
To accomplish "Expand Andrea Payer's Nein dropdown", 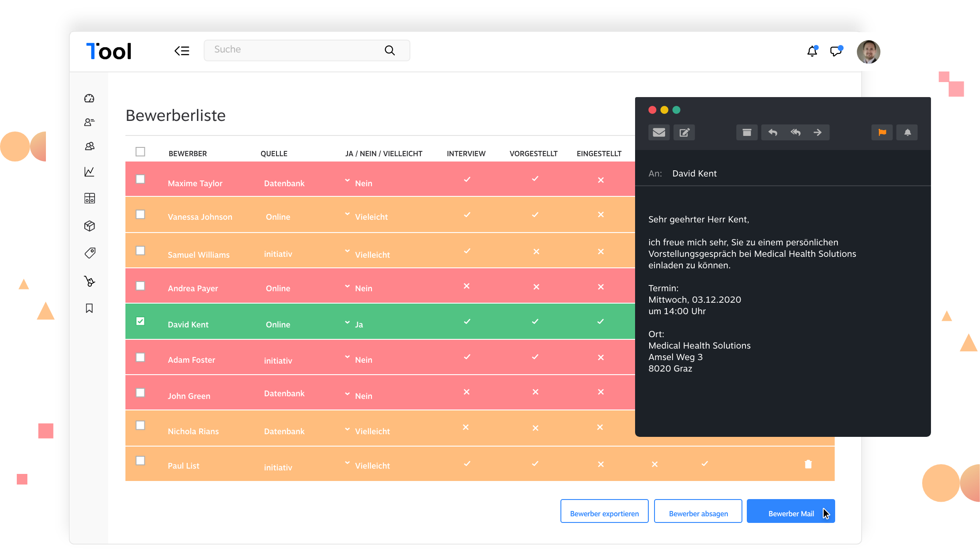I will pos(348,286).
